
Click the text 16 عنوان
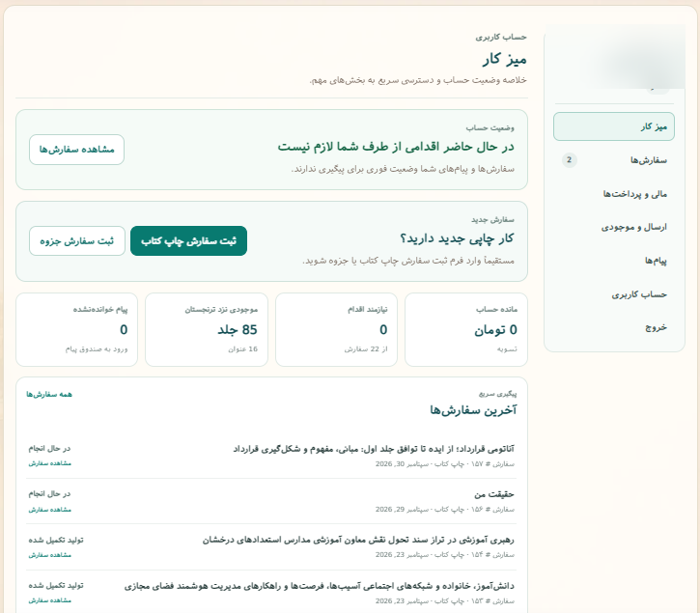(243, 349)
